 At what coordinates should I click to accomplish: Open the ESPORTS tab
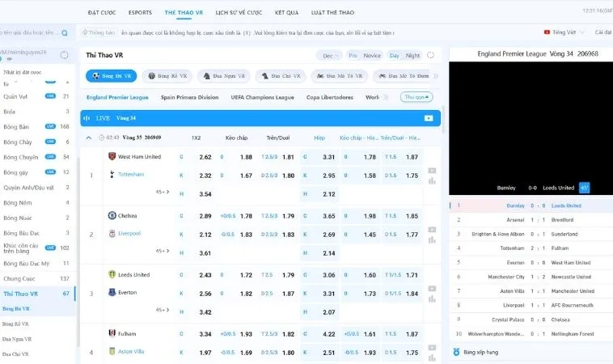pyautogui.click(x=140, y=12)
